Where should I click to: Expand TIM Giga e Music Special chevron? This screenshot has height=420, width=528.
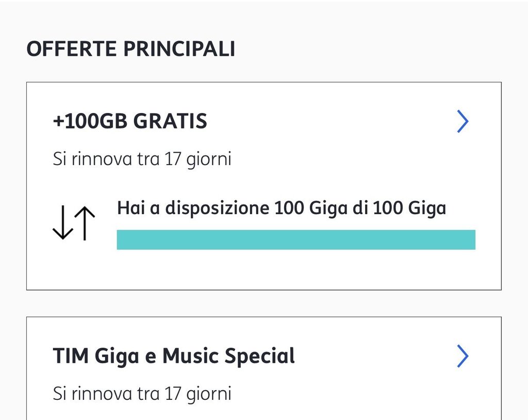click(x=463, y=357)
